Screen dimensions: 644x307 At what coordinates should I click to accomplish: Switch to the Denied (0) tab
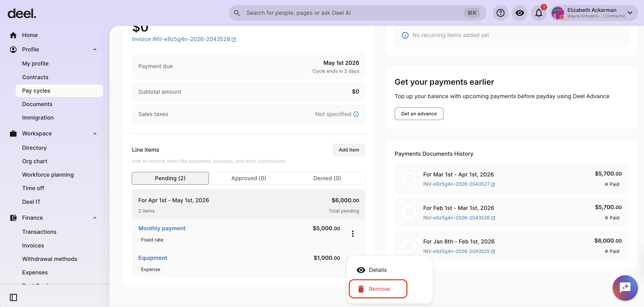327,178
